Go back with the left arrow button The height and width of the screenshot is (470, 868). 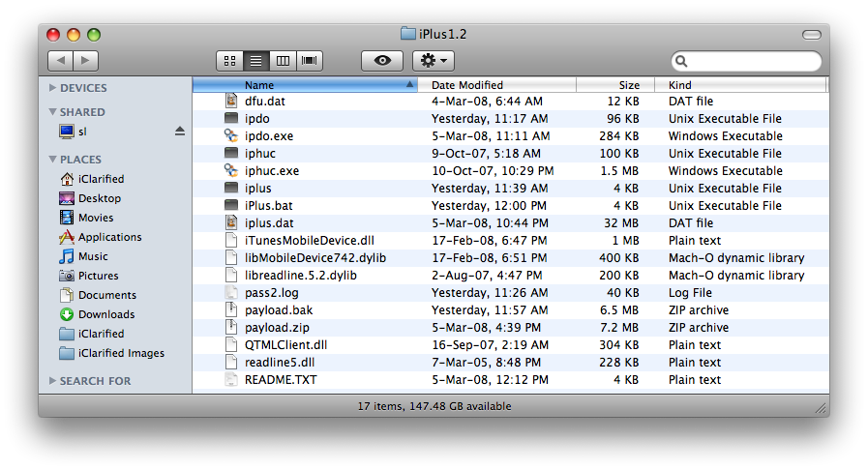click(x=60, y=61)
